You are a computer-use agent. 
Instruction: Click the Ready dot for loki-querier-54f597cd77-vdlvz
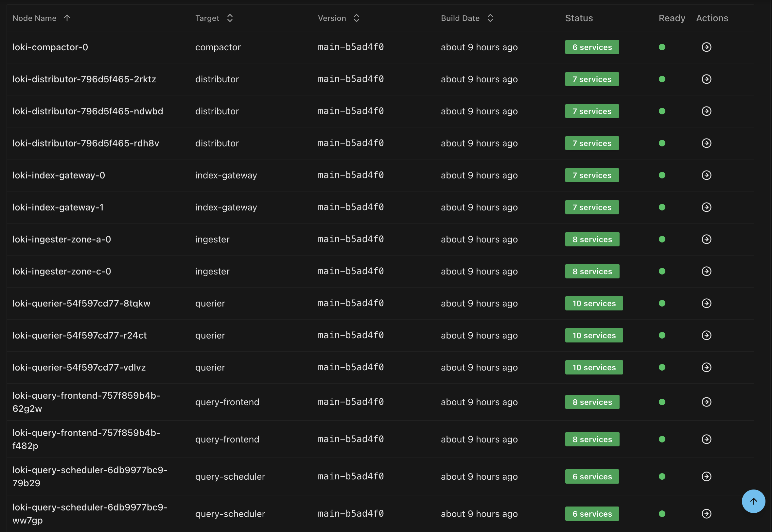662,367
